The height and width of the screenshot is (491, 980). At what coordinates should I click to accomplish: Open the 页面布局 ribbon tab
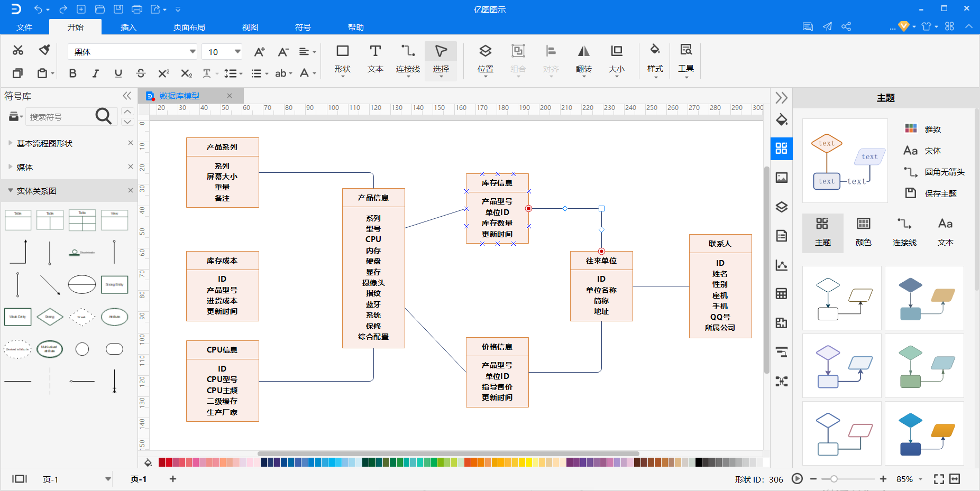189,27
